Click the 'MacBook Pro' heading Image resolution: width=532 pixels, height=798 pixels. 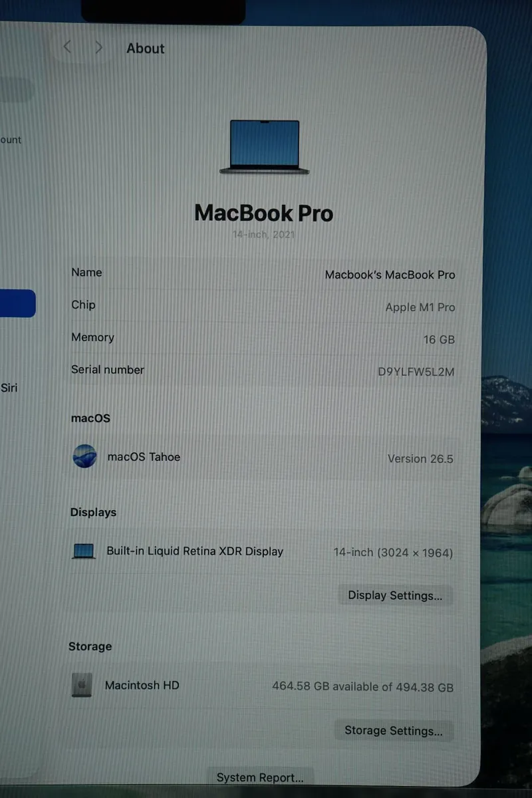264,213
